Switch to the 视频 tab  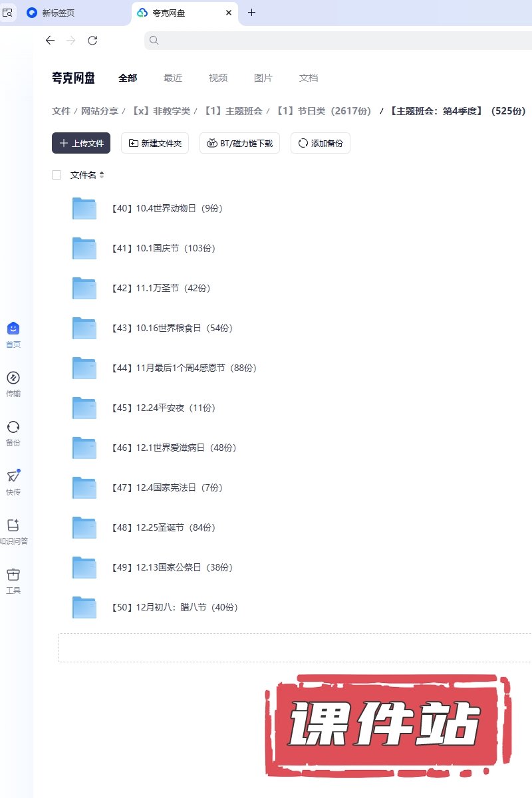click(218, 78)
